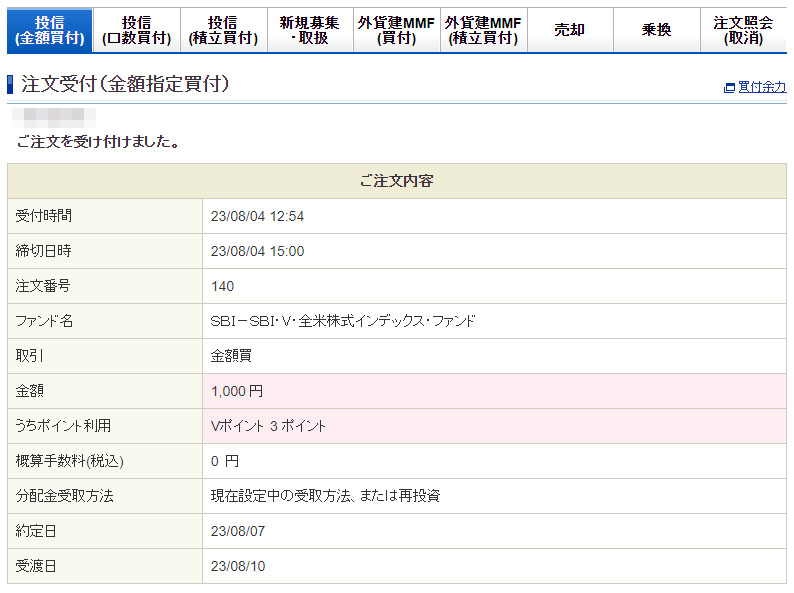Open the 外貨建MMF(買付) tab

coord(397,30)
